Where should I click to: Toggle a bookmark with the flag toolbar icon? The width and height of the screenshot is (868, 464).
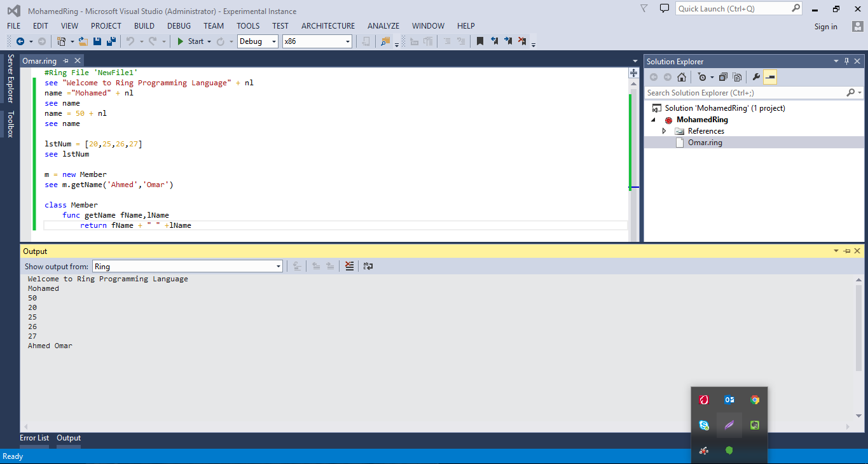point(480,41)
